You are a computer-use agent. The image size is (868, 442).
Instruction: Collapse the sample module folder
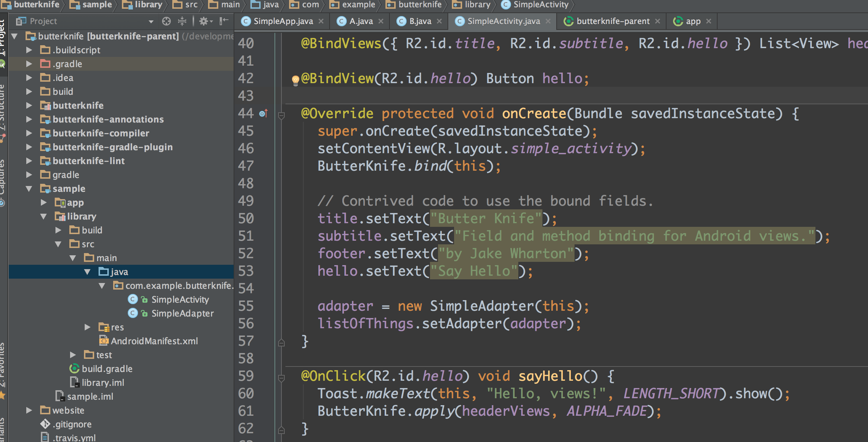click(29, 189)
